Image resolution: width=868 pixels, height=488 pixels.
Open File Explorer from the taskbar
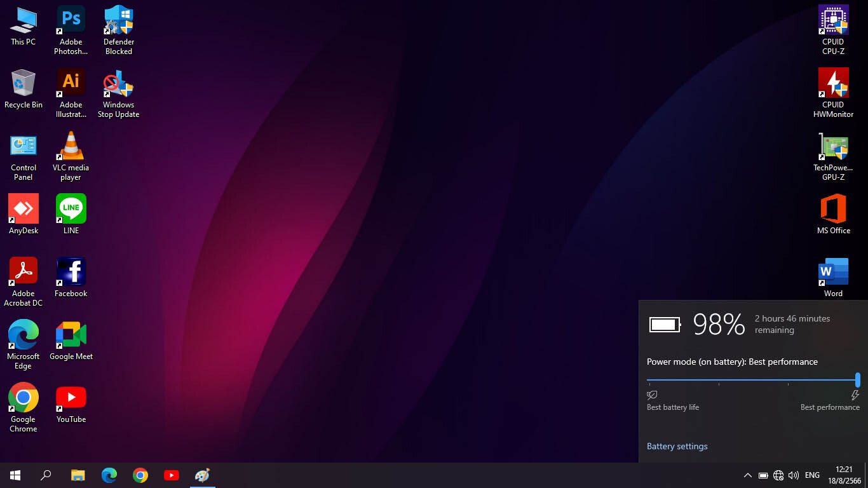(x=78, y=475)
